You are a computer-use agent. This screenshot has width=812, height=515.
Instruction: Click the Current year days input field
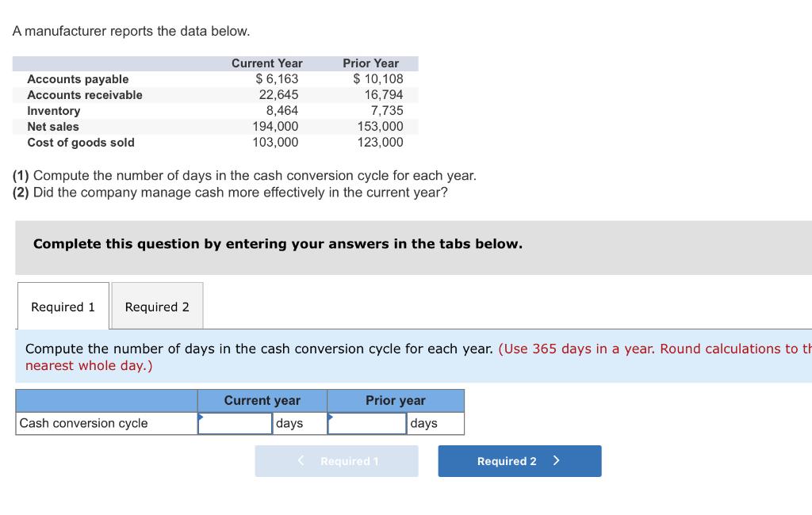236,423
